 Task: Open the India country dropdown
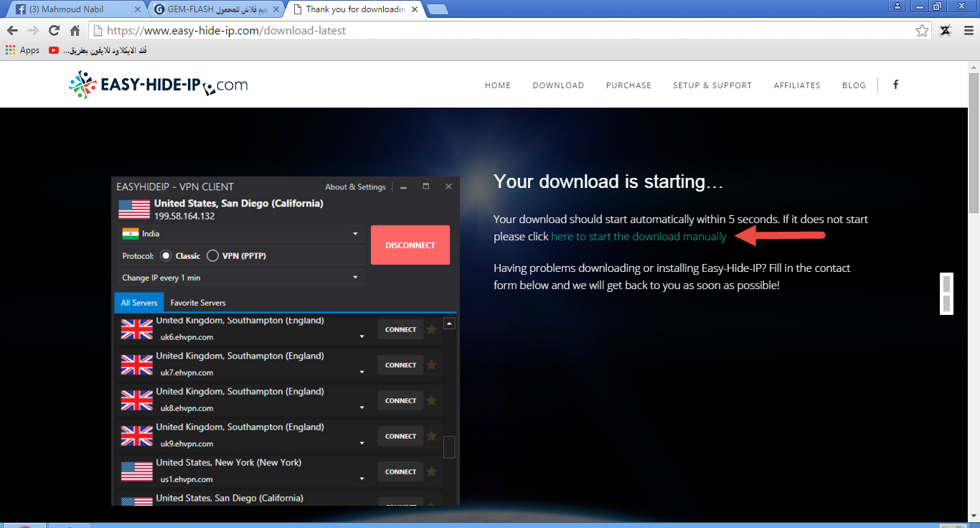240,234
